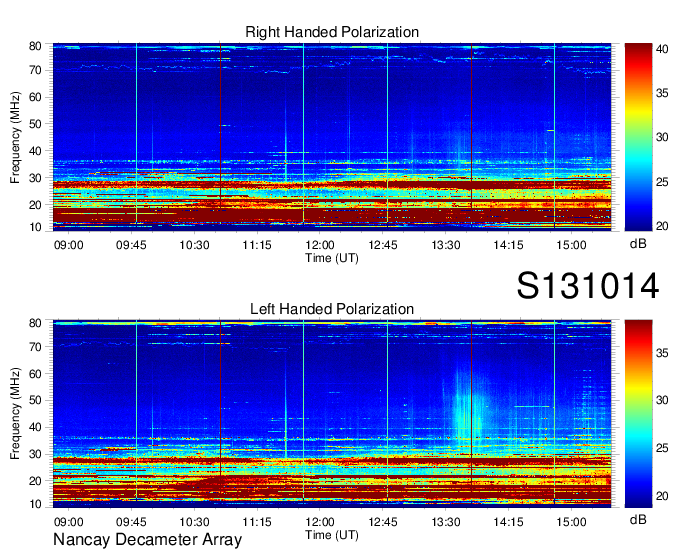Click 40 MHz tick on Left Handed frequency axis
Viewport: 680px width, 552px height.
coord(35,427)
